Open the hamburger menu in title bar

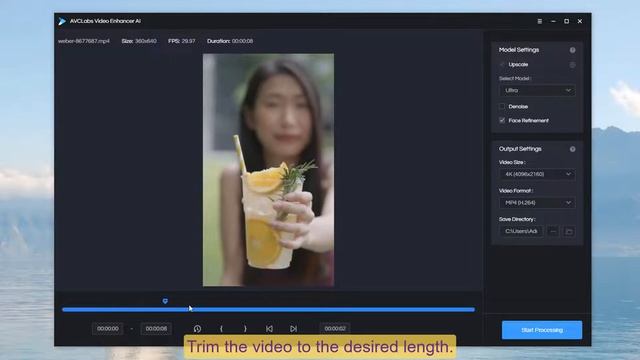click(x=540, y=21)
